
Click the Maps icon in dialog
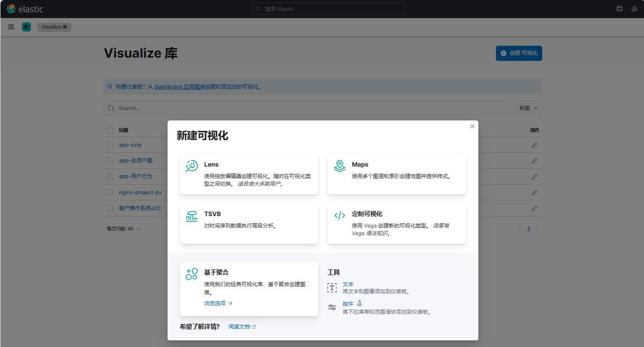[339, 166]
